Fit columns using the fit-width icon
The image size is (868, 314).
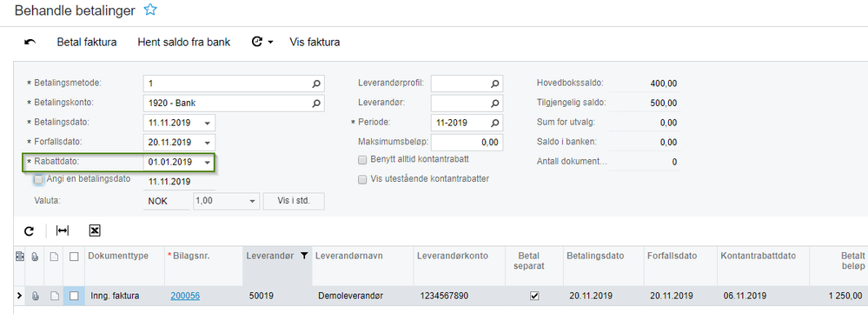point(63,230)
